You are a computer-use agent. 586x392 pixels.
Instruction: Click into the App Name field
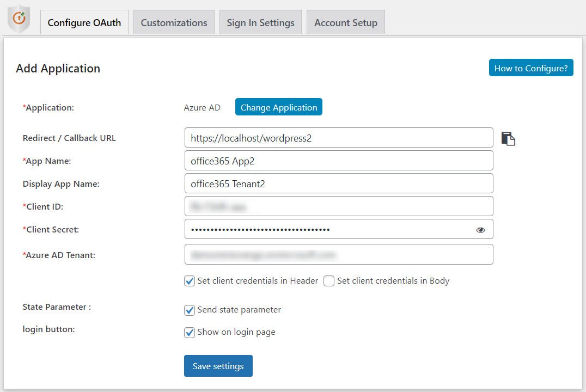pyautogui.click(x=339, y=161)
